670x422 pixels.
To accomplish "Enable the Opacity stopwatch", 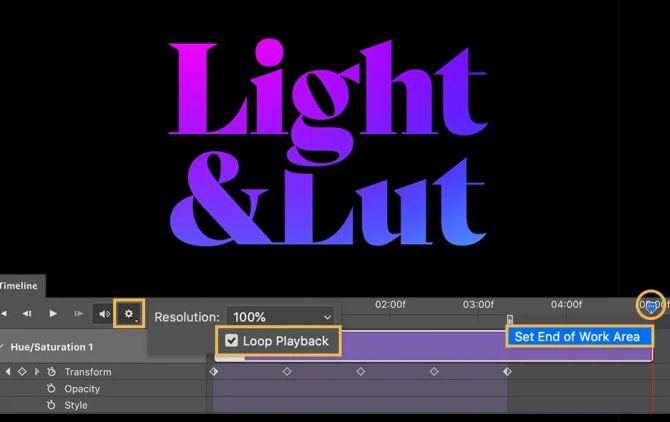I will pyautogui.click(x=51, y=388).
